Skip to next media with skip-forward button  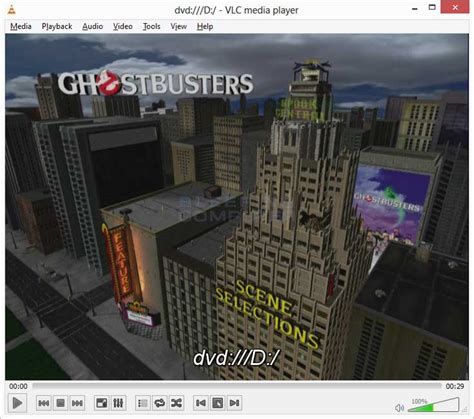tap(77, 403)
